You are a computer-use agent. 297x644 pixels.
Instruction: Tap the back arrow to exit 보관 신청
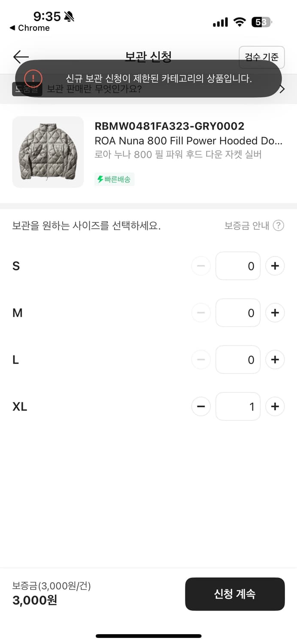coord(20,57)
